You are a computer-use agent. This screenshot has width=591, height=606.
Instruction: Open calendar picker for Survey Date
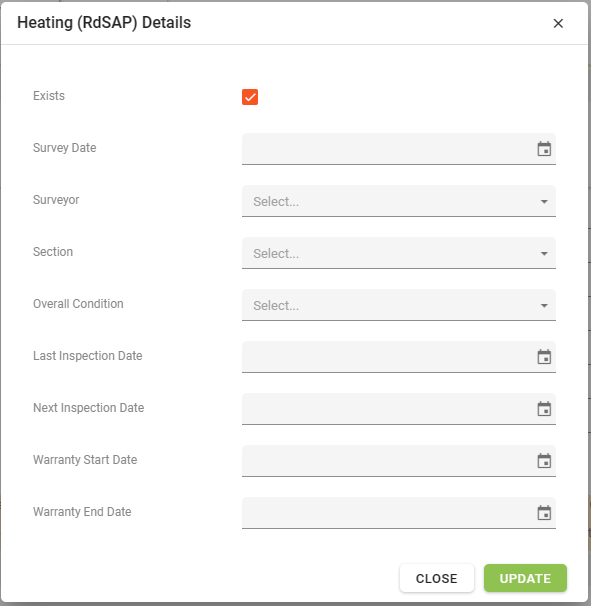pyautogui.click(x=544, y=149)
